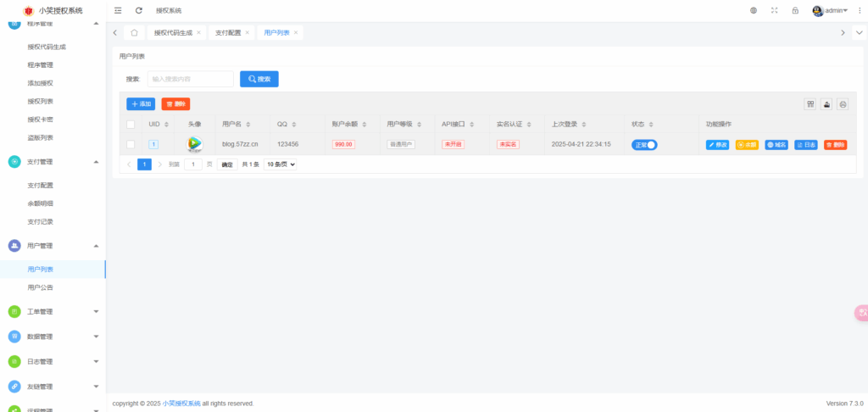868x412 pixels.
Task: Click the 修改 button for blog.57zz.cn
Action: (x=717, y=145)
